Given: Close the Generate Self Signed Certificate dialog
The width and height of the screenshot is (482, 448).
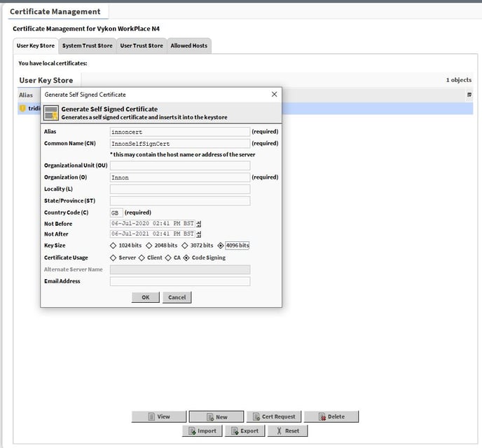Looking at the screenshot, I should [x=274, y=94].
